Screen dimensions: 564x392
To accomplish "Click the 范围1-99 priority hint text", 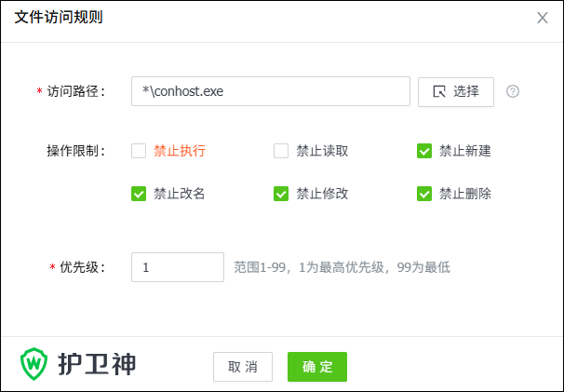I will pos(342,267).
